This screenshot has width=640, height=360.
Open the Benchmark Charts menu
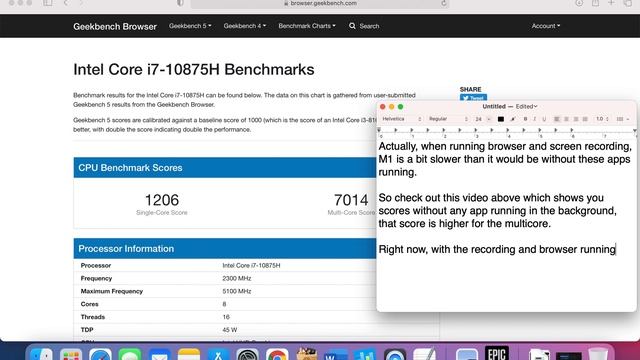[x=307, y=26]
